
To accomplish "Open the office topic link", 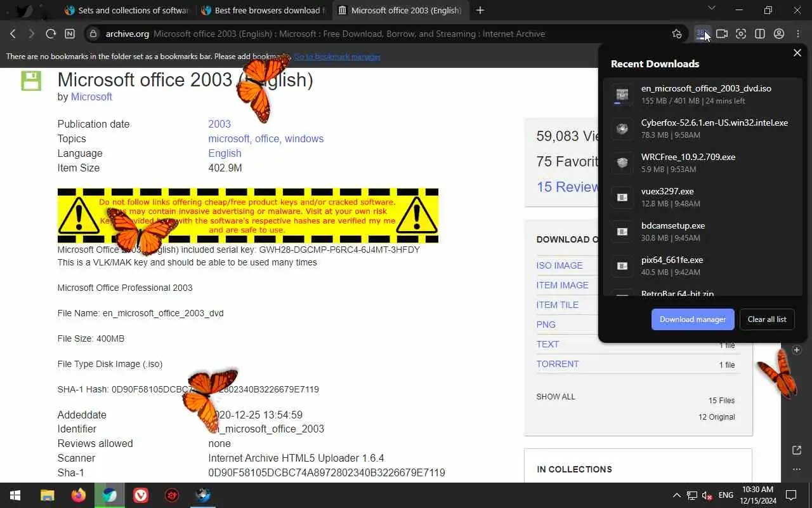I will [267, 138].
